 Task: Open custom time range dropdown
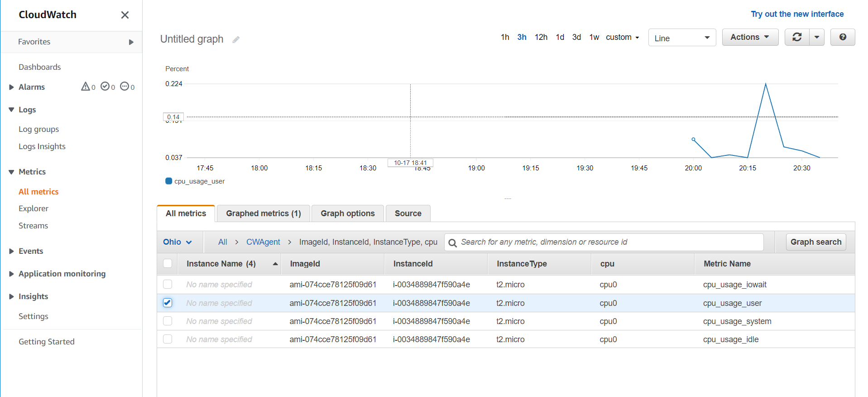(623, 37)
